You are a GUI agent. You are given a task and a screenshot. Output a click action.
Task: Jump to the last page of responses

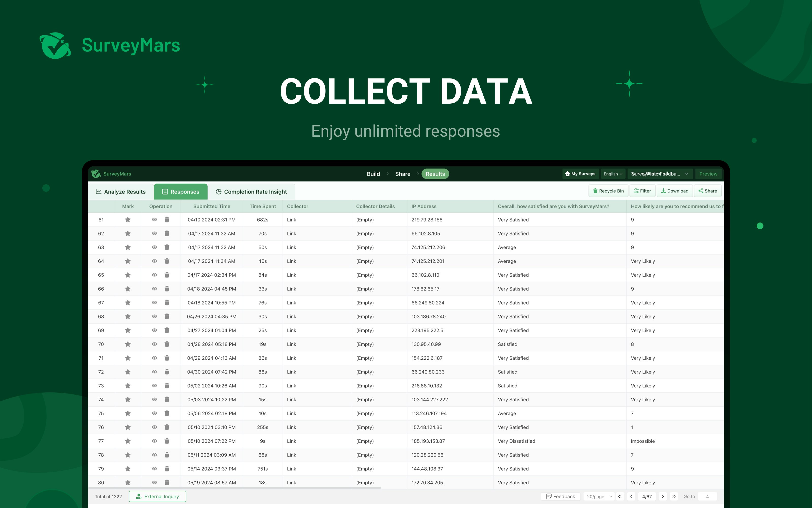[674, 497]
